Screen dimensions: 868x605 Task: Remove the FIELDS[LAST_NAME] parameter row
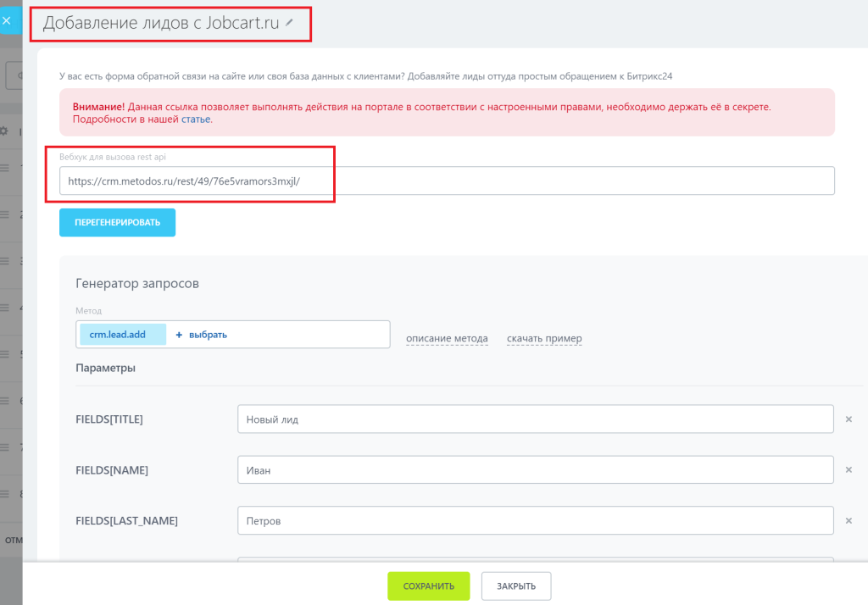pyautogui.click(x=849, y=521)
